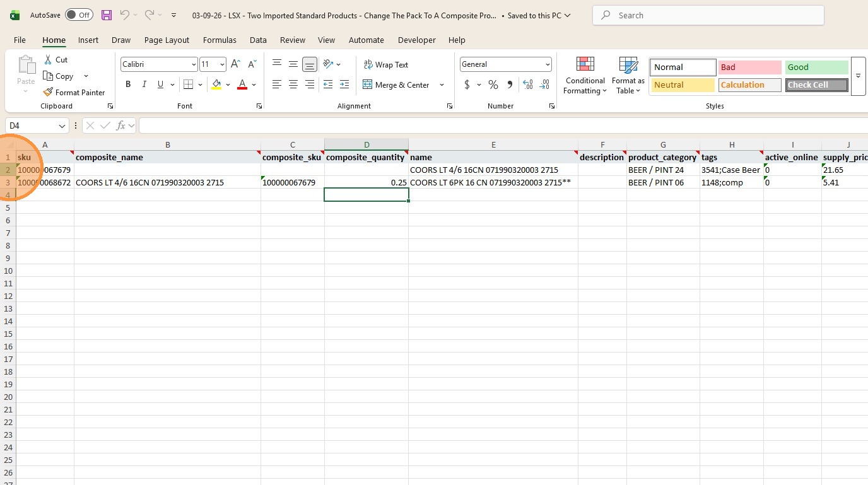Viewport: 868px width, 485px height.
Task: Open the Customize Quick Access Toolbar dropdown
Action: (174, 15)
